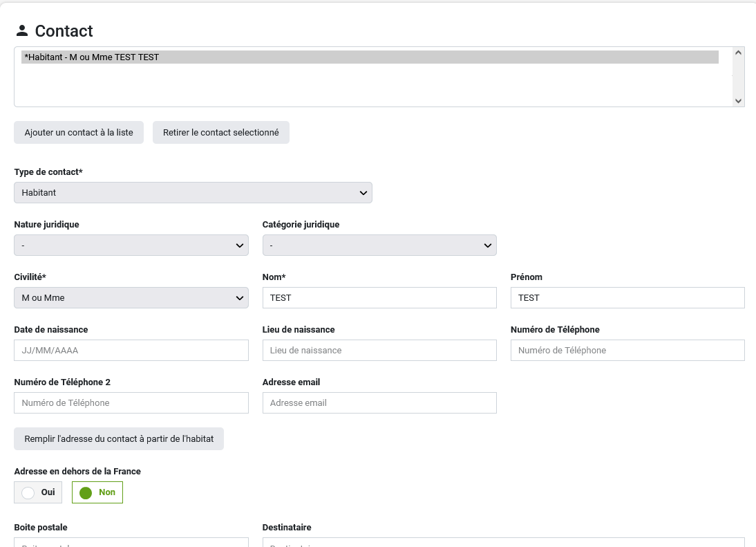Screen dimensions: 756x547
Task: Click the person icon beside Contact heading
Action: point(22,30)
